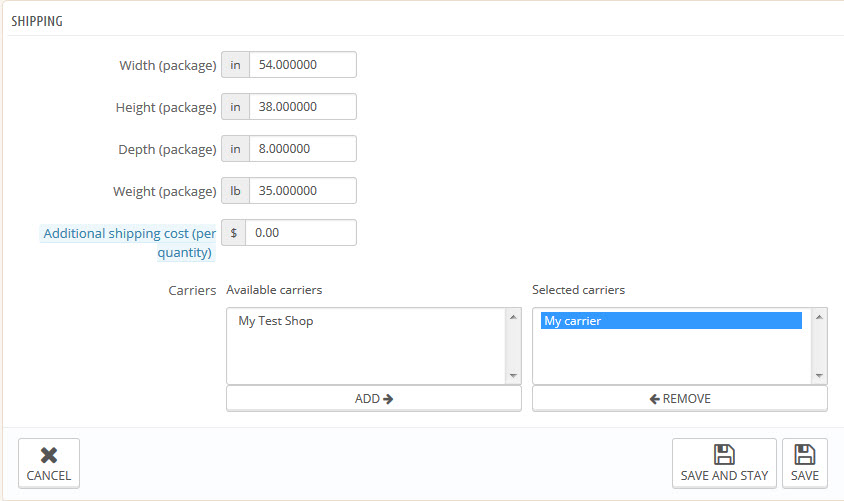Click the Depth (package) input field
This screenshot has width=844, height=501.
pyautogui.click(x=302, y=149)
